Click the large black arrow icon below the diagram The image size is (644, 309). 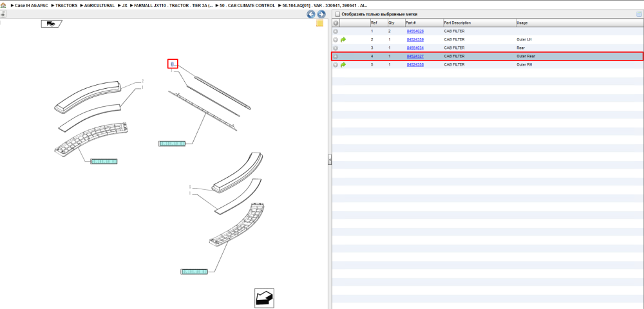264,298
